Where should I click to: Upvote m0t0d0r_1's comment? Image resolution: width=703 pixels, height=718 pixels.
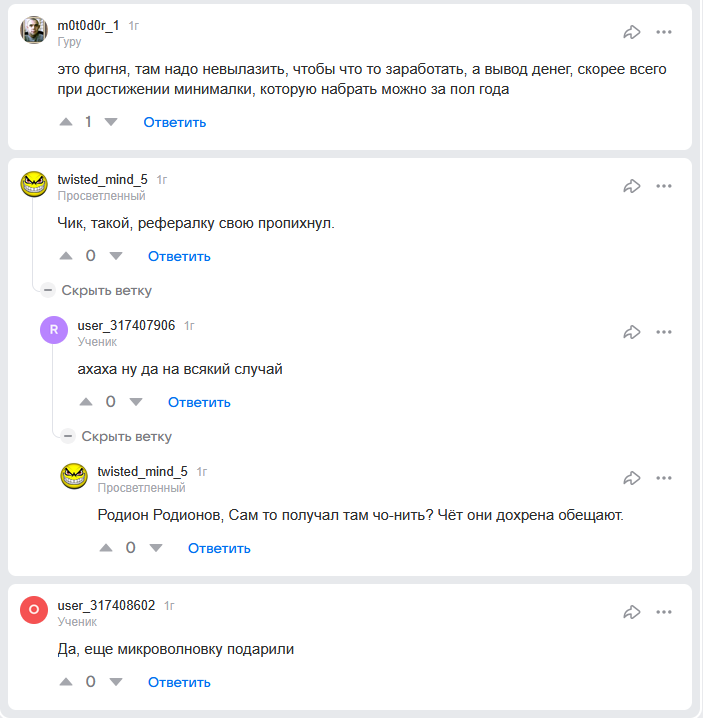tap(67, 122)
